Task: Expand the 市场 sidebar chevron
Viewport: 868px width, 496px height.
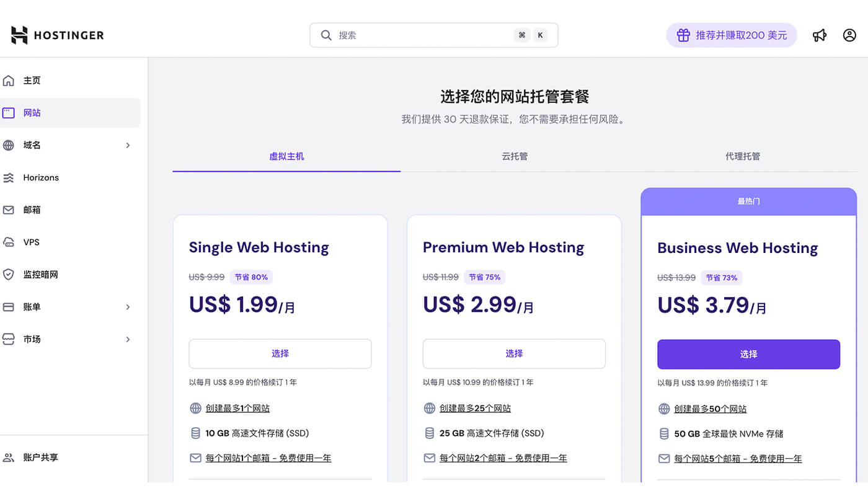Action: tap(128, 339)
